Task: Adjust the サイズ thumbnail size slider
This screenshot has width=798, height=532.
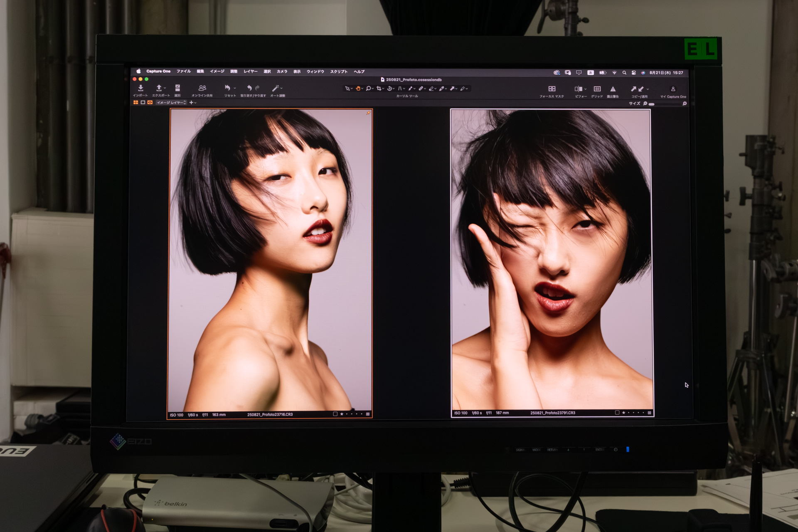Action: click(x=652, y=104)
